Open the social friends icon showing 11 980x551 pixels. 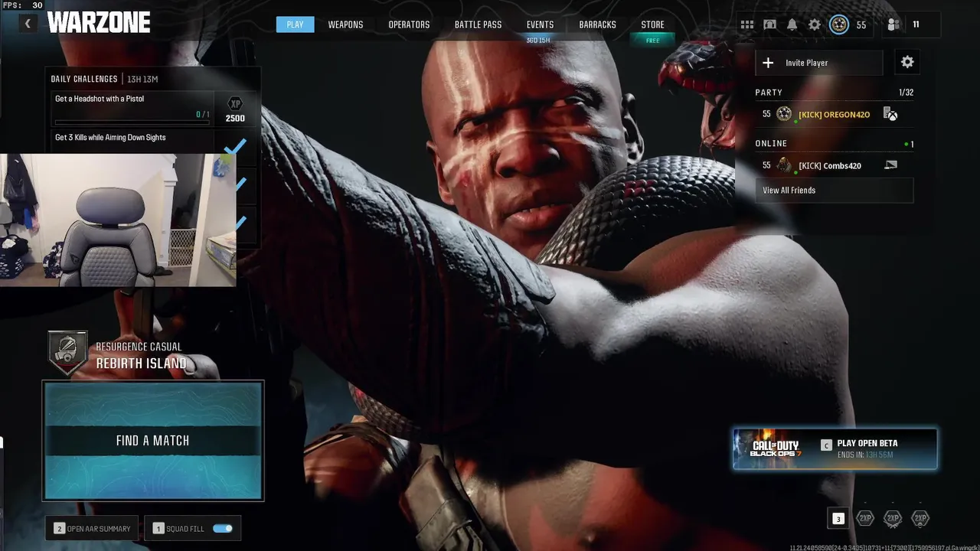click(893, 24)
